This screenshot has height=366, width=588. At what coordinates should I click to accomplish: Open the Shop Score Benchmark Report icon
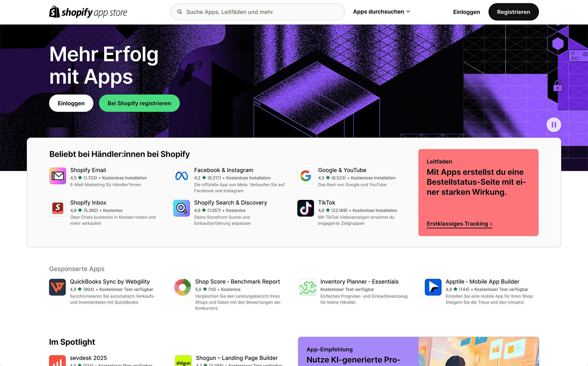click(x=183, y=287)
